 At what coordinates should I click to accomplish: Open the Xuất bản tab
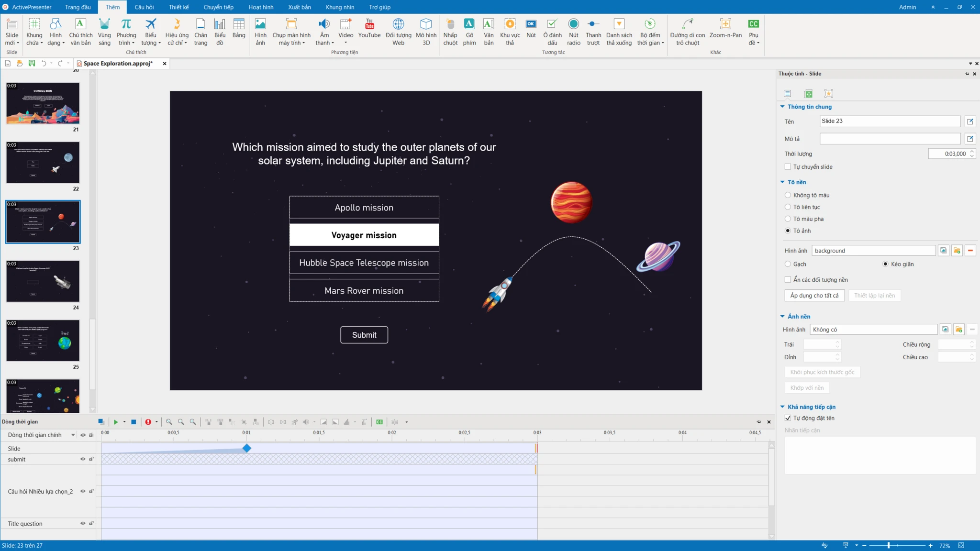pyautogui.click(x=300, y=7)
